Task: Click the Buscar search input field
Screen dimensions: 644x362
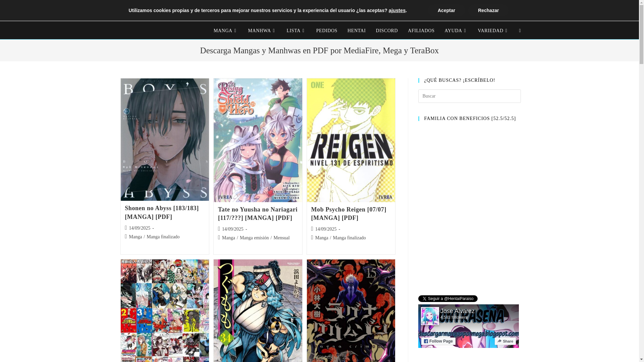Action: tap(469, 96)
